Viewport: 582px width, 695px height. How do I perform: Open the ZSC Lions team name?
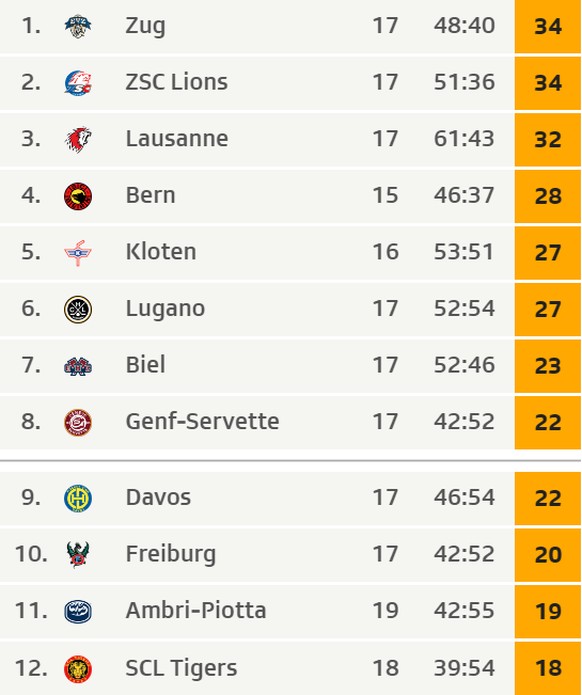[176, 82]
